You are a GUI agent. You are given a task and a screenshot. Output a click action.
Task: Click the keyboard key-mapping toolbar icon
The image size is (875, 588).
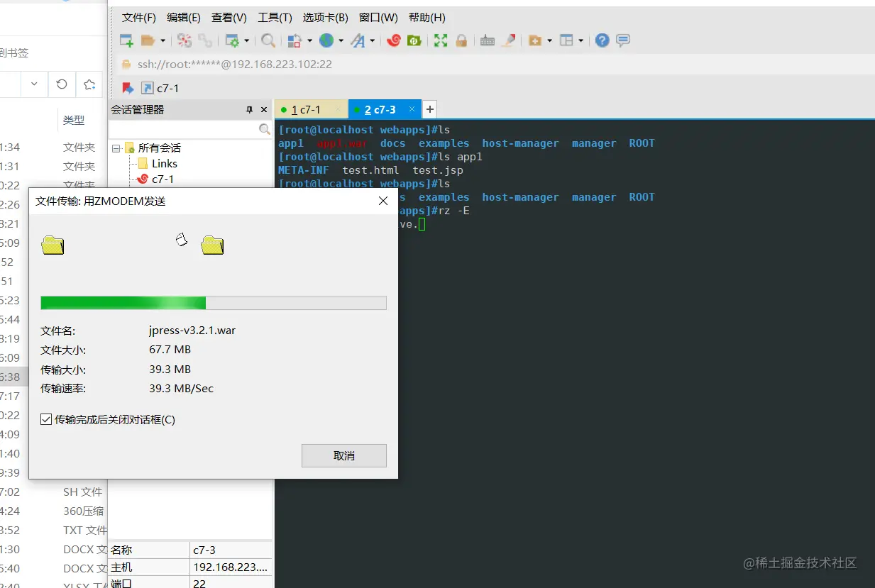488,40
